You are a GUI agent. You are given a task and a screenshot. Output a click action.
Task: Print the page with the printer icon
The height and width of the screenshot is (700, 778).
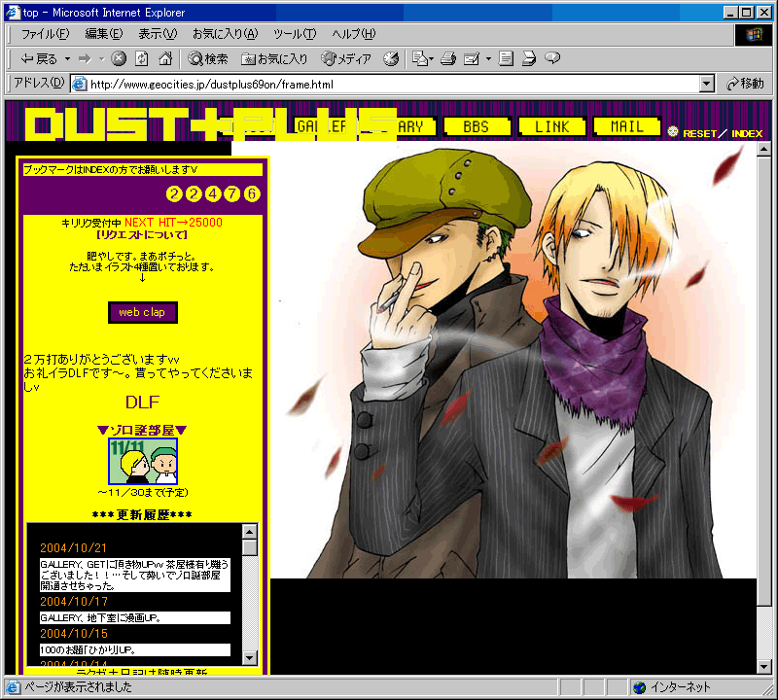point(448,58)
